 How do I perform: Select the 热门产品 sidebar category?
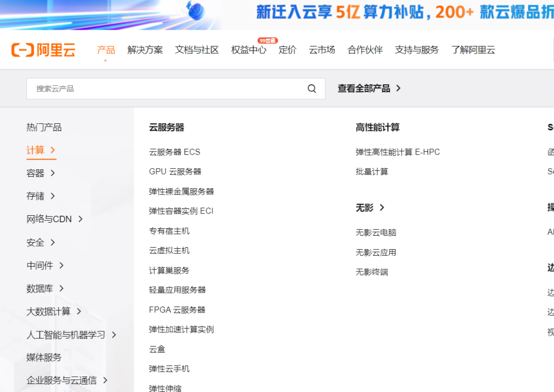pyautogui.click(x=44, y=127)
